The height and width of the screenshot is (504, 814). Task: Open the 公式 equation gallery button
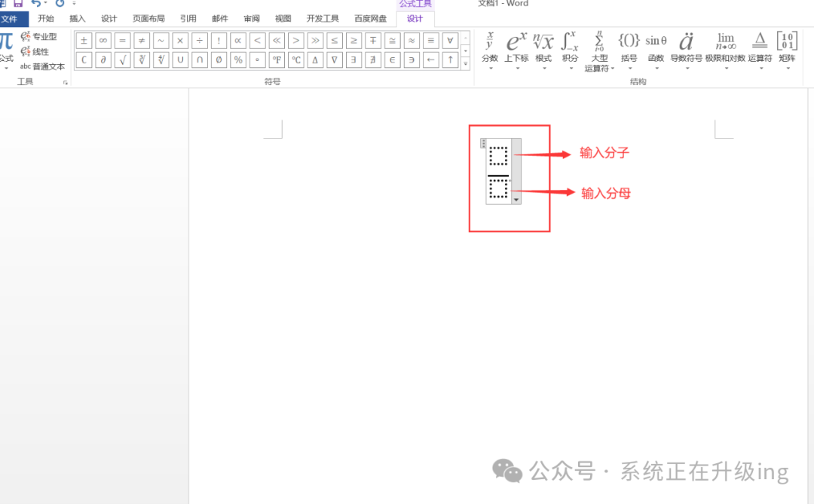pos(6,50)
